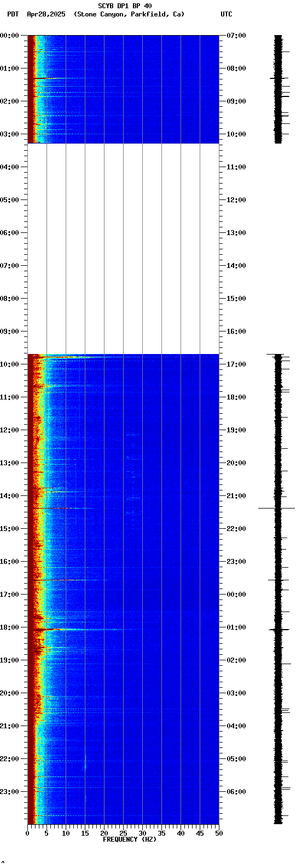Click the 09:00 PDT time label
The width and height of the screenshot is (302, 868).
point(9,332)
